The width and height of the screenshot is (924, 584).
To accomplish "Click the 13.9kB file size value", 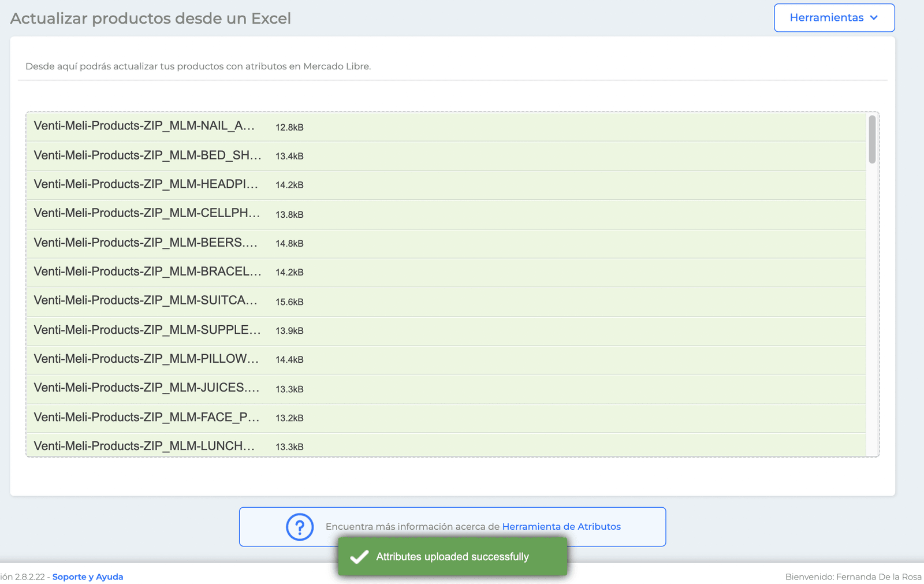I will (x=289, y=331).
